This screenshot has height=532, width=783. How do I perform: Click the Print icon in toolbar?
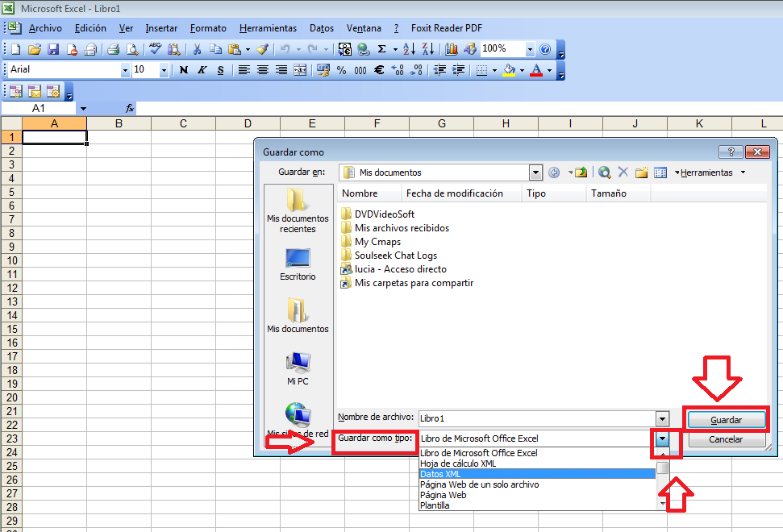[114, 49]
